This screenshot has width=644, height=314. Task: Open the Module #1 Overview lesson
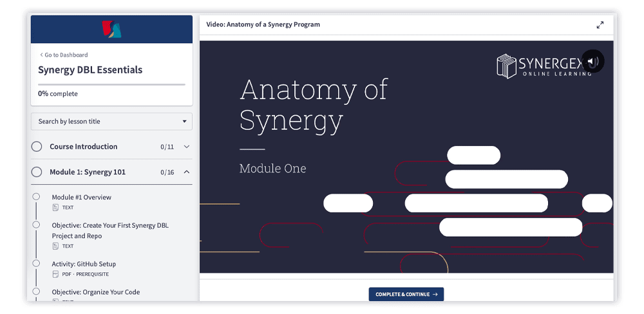(81, 197)
